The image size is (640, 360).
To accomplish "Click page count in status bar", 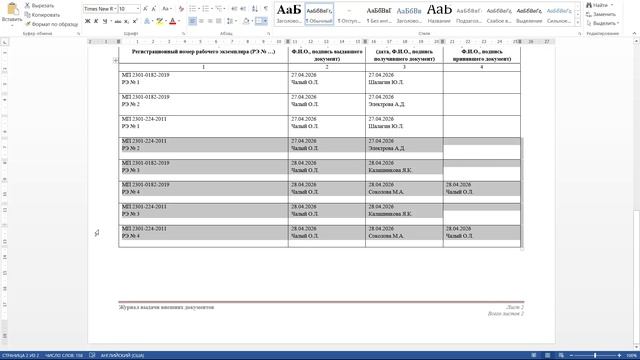I will coord(20,356).
